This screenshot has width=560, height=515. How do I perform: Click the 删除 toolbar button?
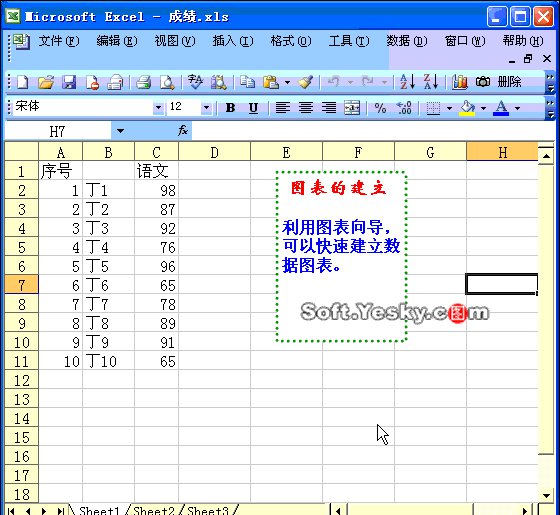click(x=510, y=82)
